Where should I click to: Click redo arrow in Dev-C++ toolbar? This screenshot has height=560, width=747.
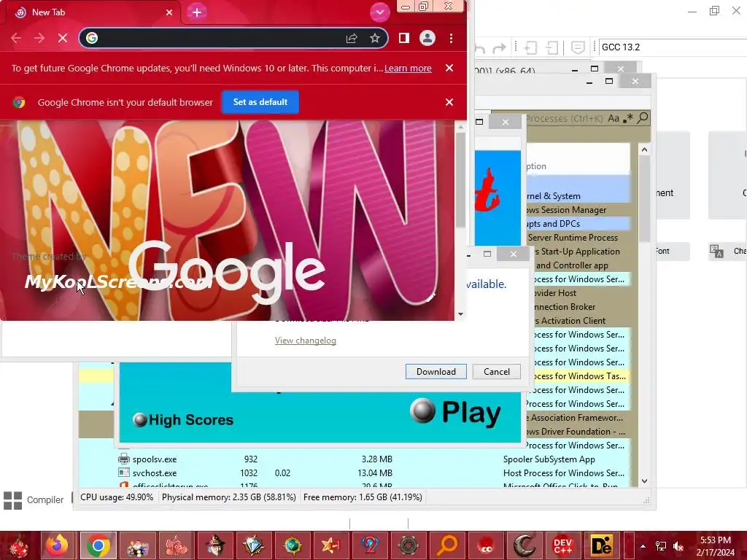pyautogui.click(x=499, y=47)
